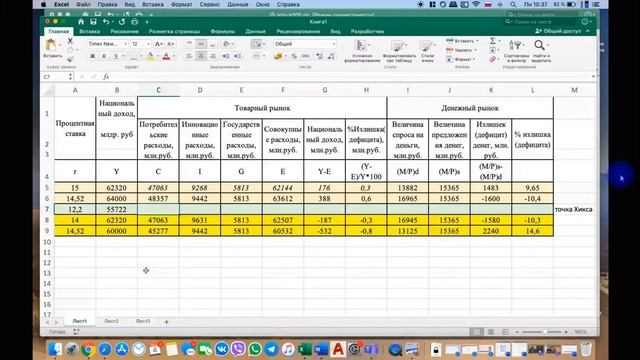The height and width of the screenshot is (360, 640).
Task: Open Cell Styles gallery
Action: point(427,51)
